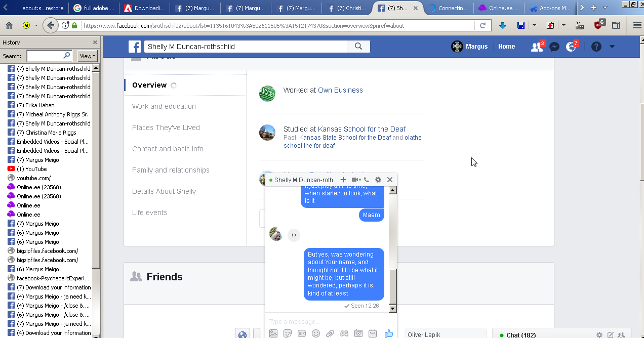Compose new message icon in Chat bar
This screenshot has height=338, width=644.
[x=611, y=335]
